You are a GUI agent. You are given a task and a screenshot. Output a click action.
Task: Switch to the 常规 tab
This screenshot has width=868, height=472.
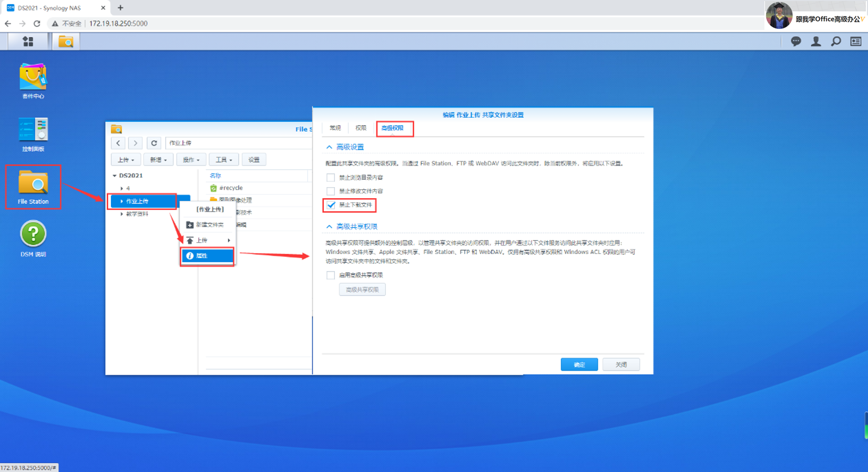point(335,128)
